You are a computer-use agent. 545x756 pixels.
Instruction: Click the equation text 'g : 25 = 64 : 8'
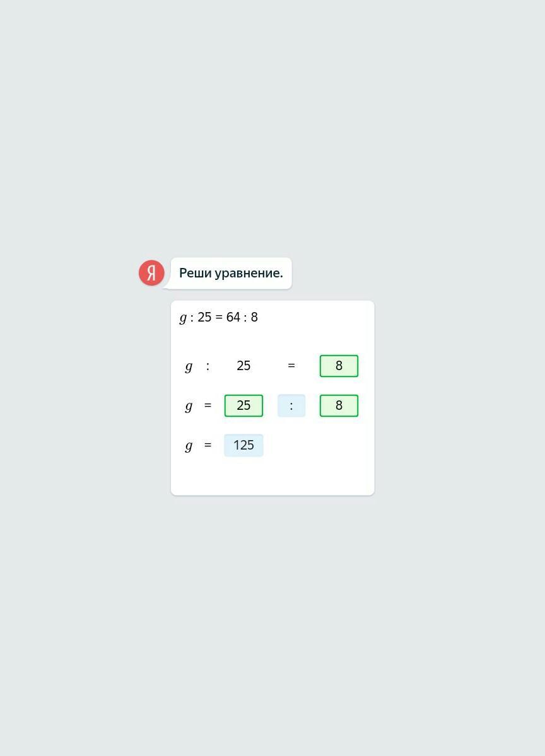coord(218,317)
